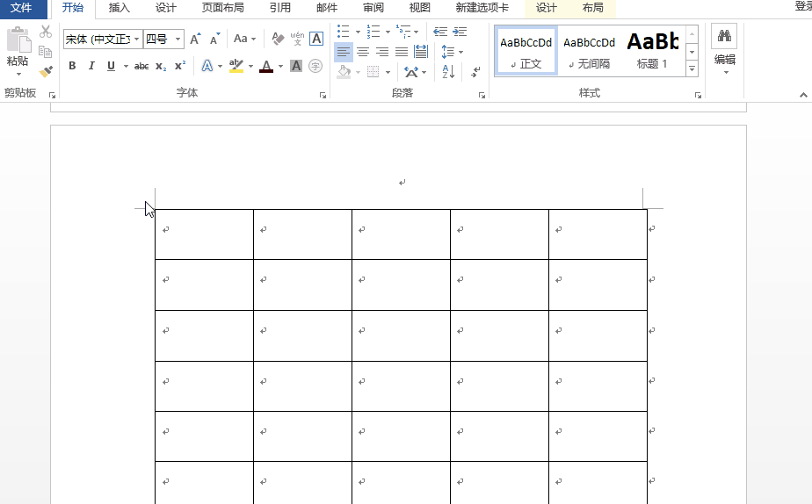This screenshot has width=812, height=504.
Task: Apply cell shading paint bucket
Action: tap(344, 71)
